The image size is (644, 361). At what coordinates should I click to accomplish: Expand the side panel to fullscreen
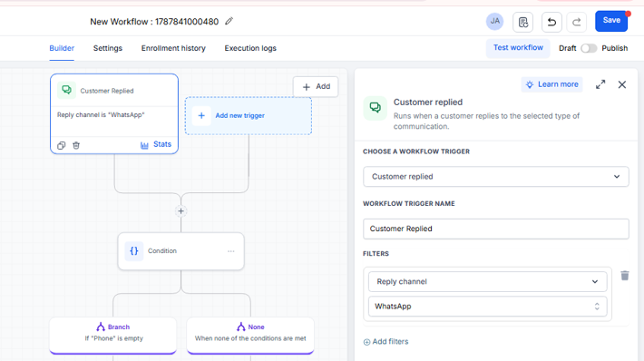coord(600,84)
